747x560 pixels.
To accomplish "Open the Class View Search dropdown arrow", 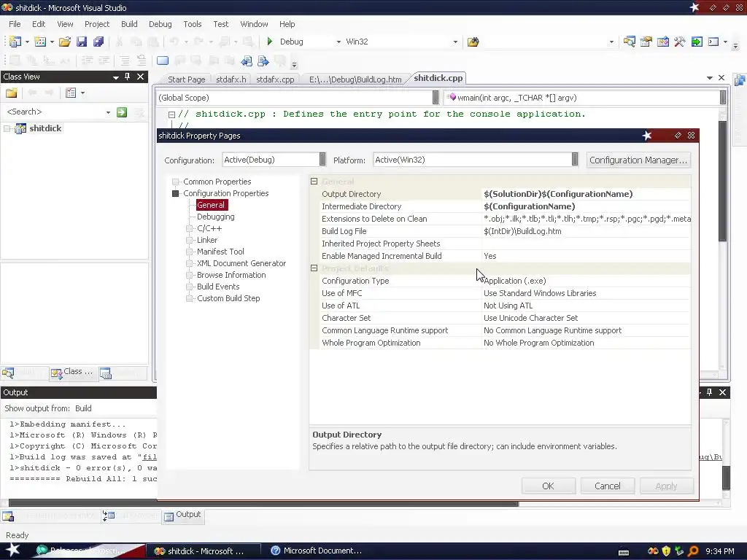I will (108, 112).
